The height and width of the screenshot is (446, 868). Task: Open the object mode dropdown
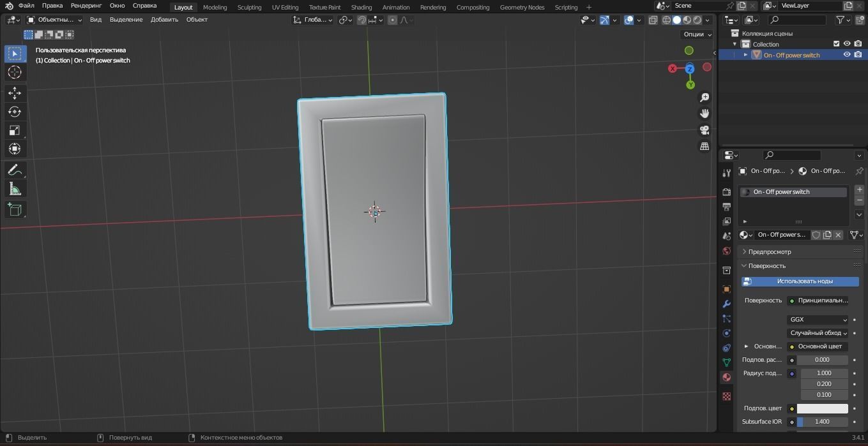pos(54,20)
